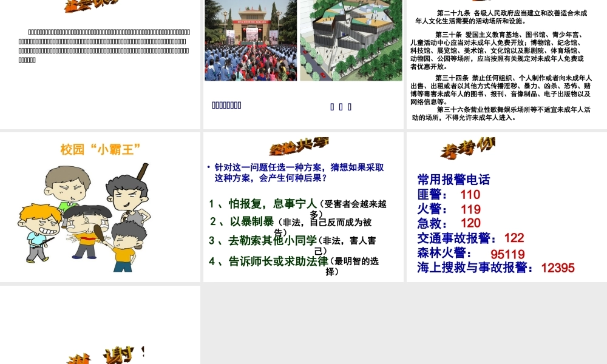Click the cartoon of kids bullying a classmate
Viewport: 607px width, 364px height.
(84, 217)
